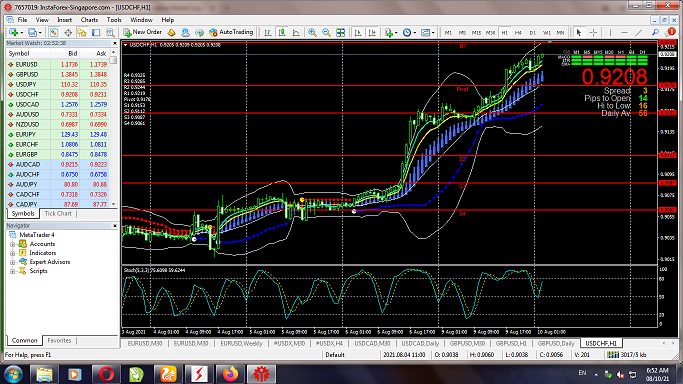Open the MetaEditor yellow book icon
The image size is (683, 384).
[x=172, y=32]
